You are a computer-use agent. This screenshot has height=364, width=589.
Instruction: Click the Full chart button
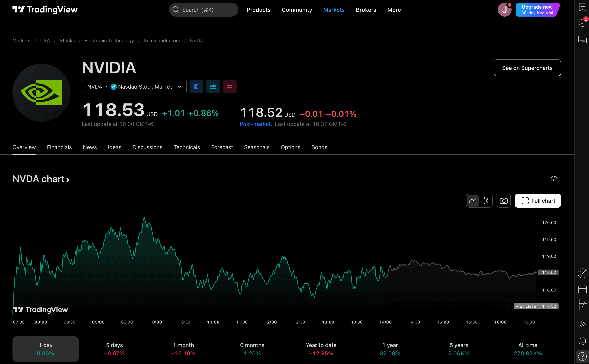point(538,201)
